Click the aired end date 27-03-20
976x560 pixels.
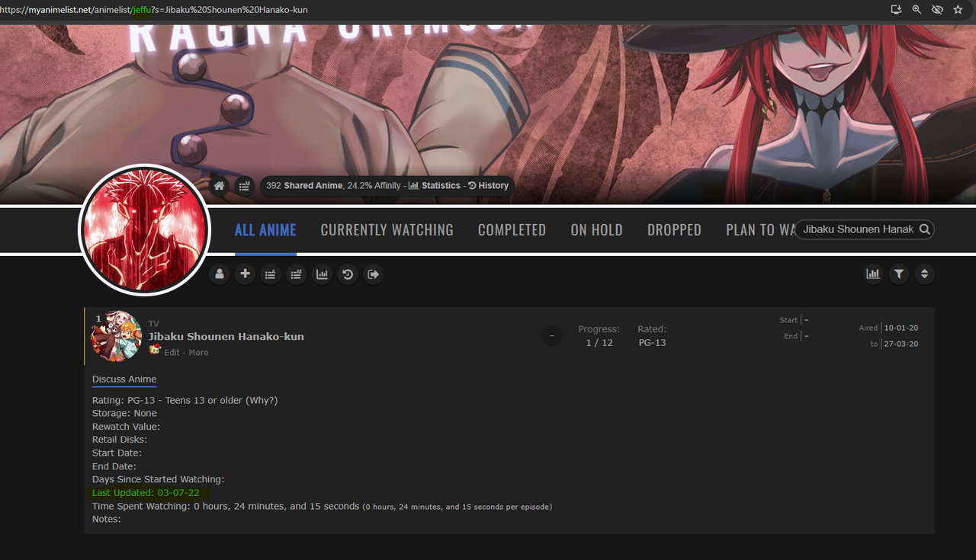click(901, 344)
